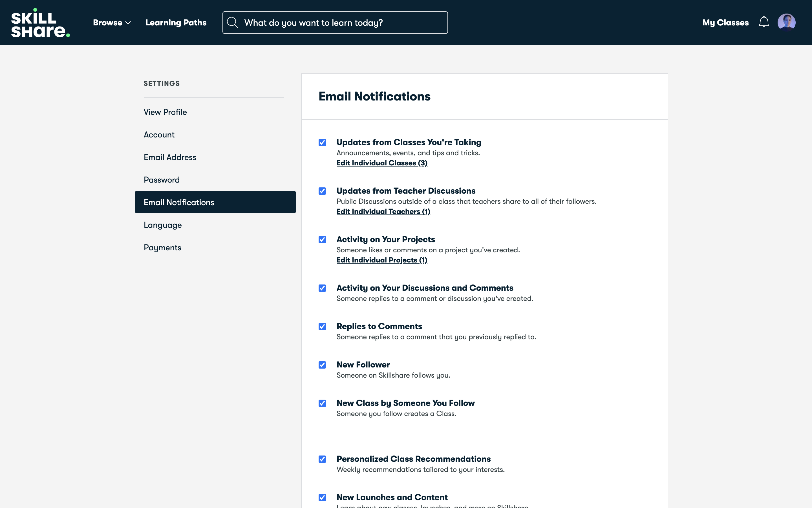
Task: Click 'Weekly recommendations tailored to your interests.' text
Action: [x=420, y=469]
